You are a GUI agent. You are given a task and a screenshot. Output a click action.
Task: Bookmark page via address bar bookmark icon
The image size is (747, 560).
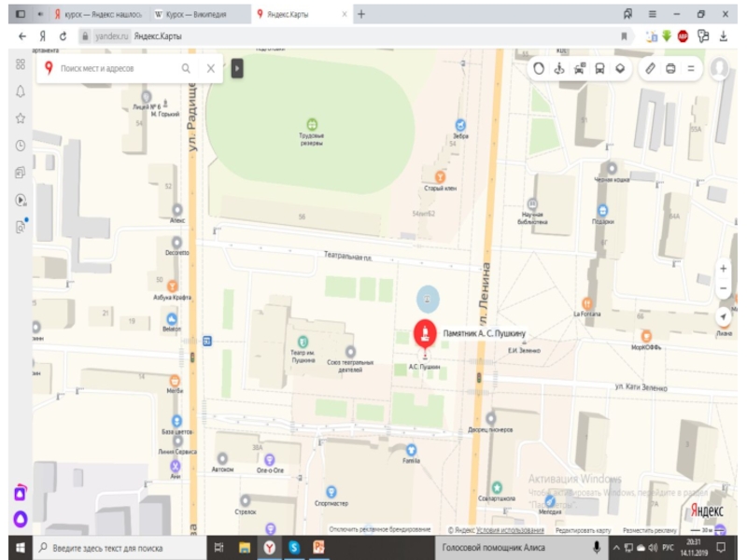624,36
